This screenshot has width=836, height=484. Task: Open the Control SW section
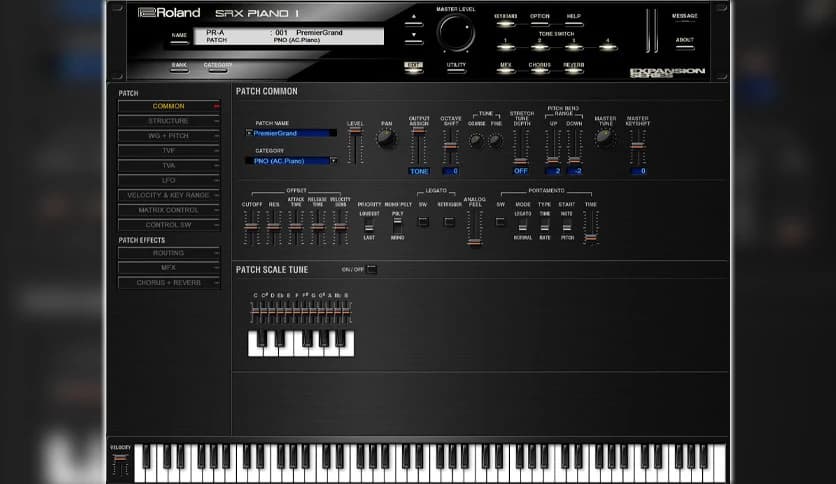pos(169,225)
